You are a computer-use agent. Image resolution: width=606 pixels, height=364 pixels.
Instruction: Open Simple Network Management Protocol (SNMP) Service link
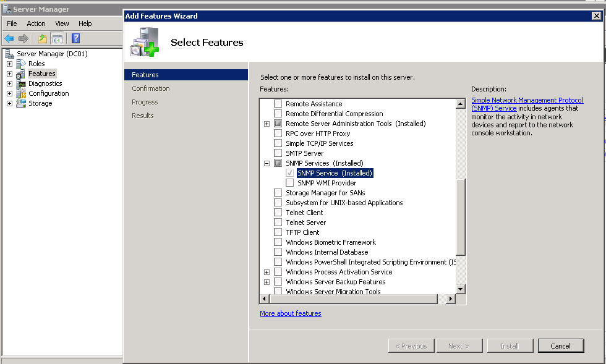[527, 104]
